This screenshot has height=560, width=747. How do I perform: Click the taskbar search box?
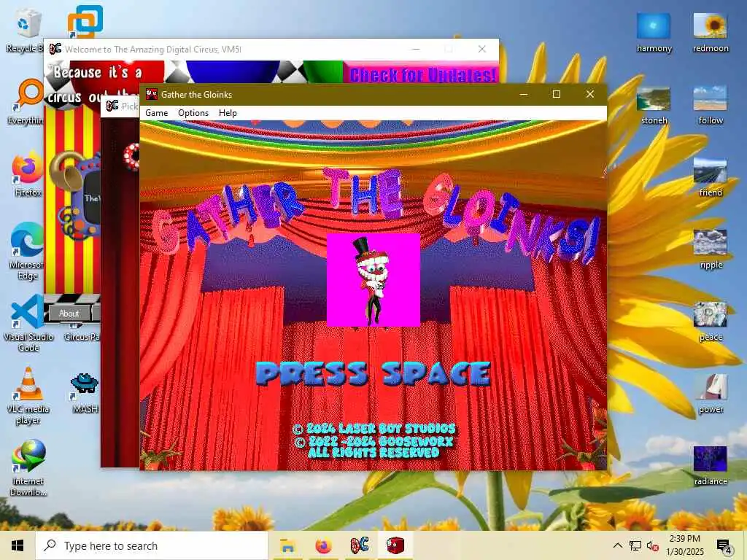(152, 545)
